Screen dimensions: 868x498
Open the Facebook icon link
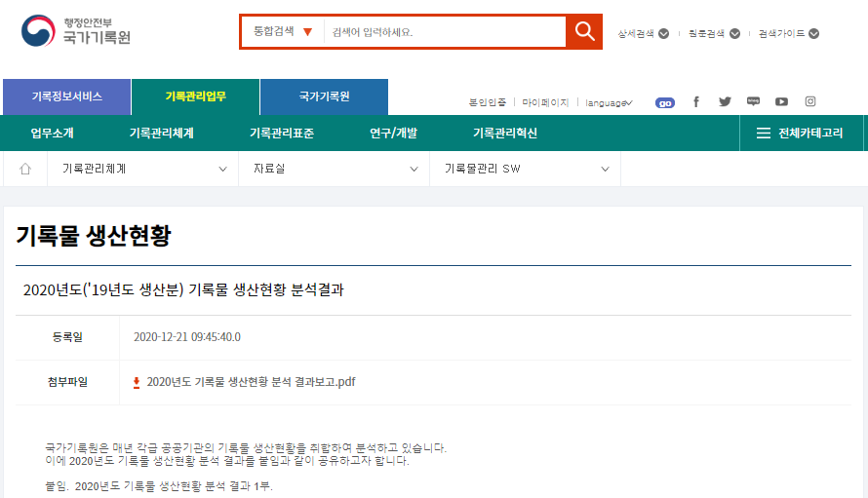696,101
